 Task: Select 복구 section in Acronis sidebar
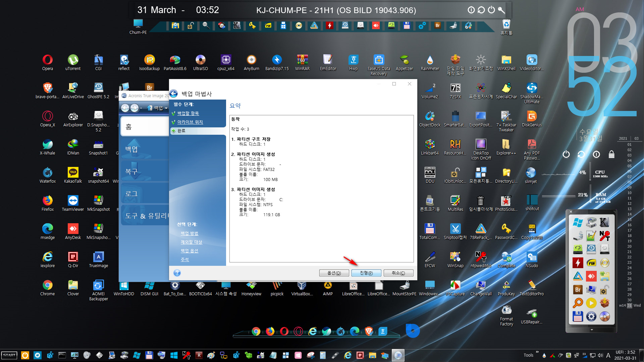point(144,171)
